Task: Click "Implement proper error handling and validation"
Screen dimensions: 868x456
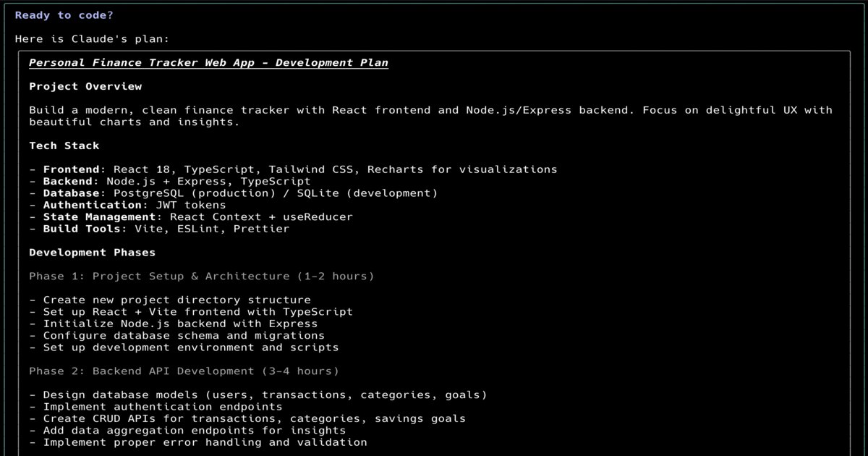Action: click(198, 442)
